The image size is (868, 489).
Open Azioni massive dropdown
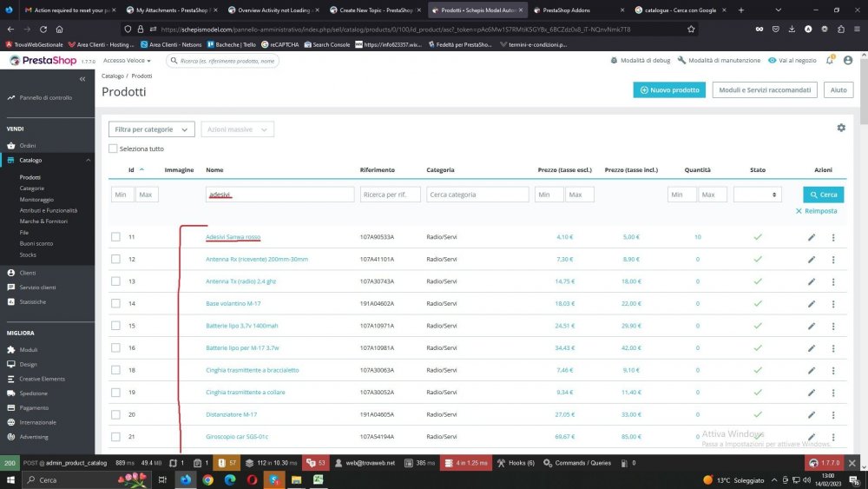point(238,129)
